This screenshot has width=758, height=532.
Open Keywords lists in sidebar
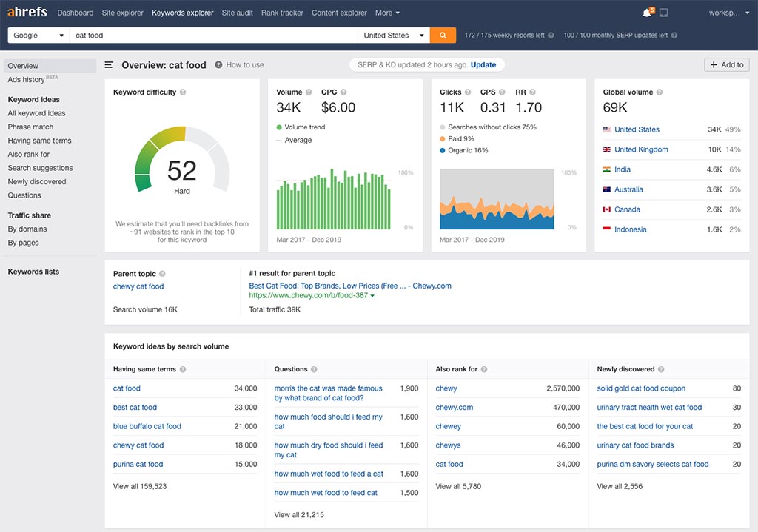pos(33,272)
